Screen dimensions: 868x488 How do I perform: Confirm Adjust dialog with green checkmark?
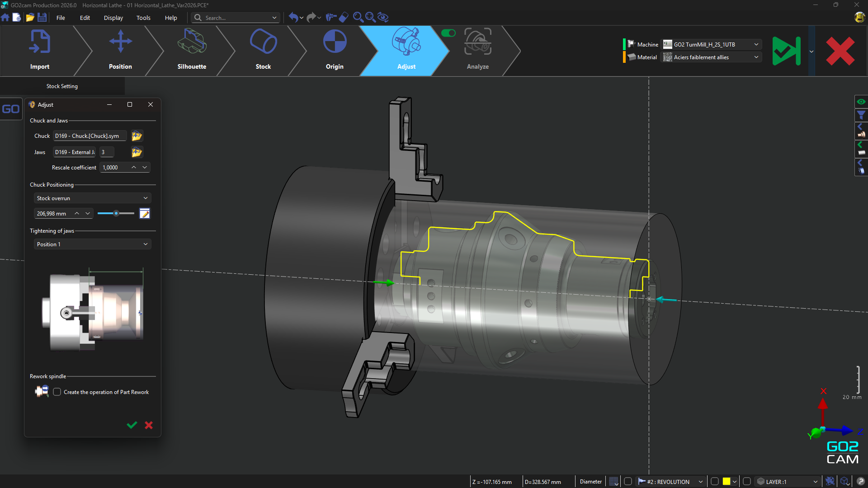coord(132,425)
